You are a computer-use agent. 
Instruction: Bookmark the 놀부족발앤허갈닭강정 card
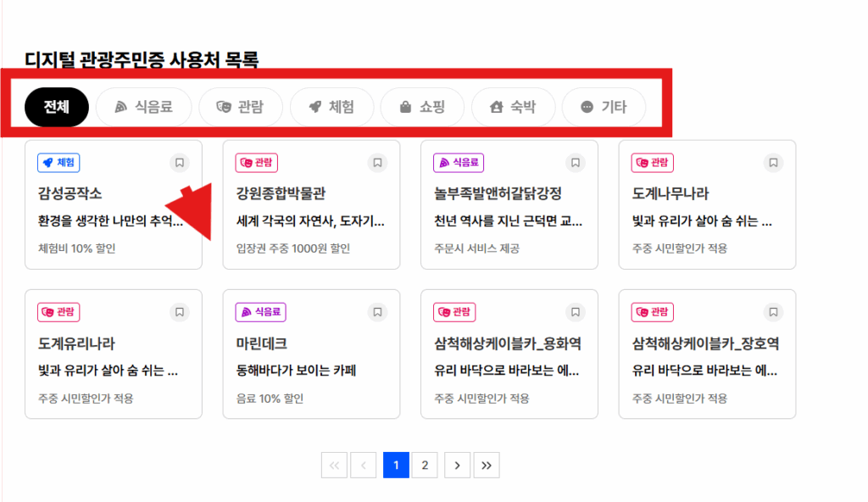click(x=576, y=163)
